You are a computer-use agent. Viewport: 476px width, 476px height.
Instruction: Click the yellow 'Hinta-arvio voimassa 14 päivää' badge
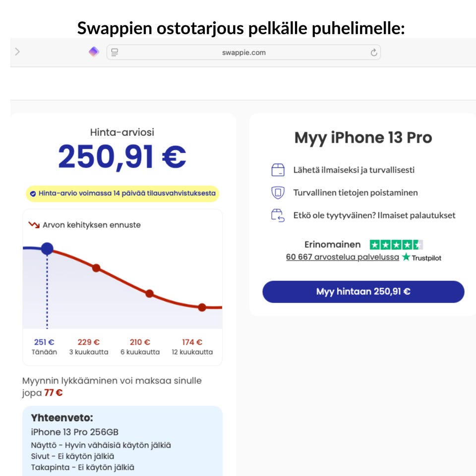122,193
